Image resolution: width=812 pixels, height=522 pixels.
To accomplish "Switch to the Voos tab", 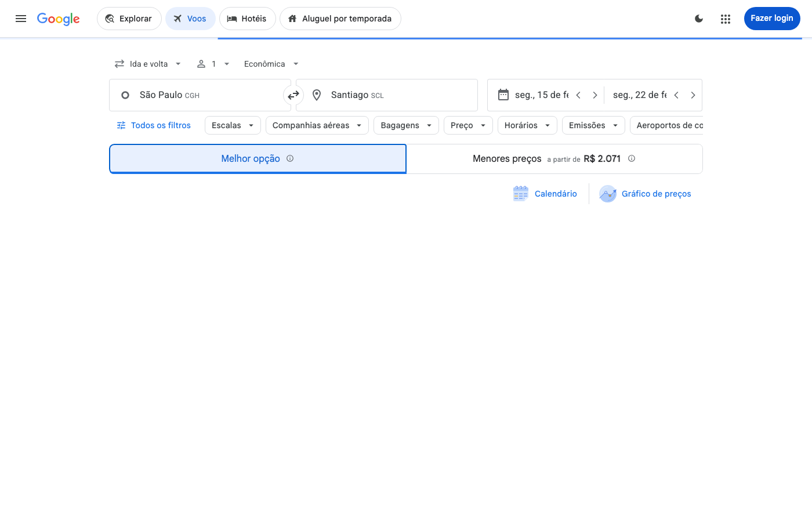I will pyautogui.click(x=190, y=19).
